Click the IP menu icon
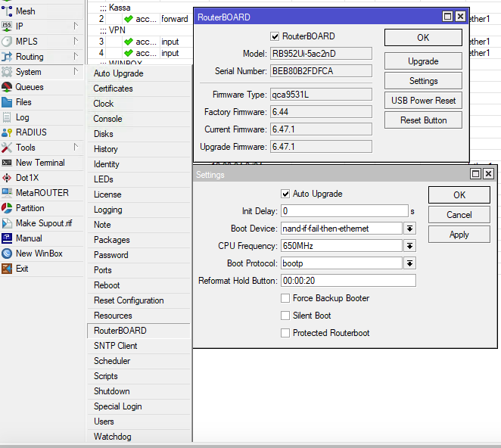Viewport: 501px width, 448px height. click(7, 26)
